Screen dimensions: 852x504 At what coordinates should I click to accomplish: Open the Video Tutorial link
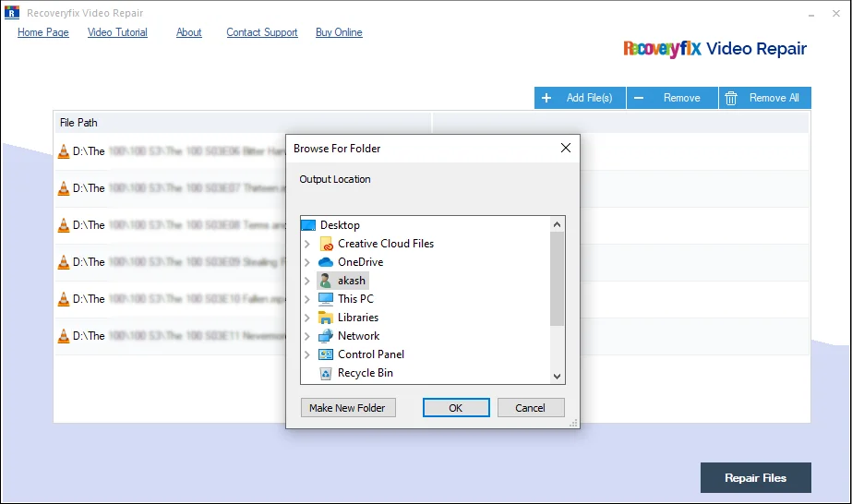(x=116, y=32)
